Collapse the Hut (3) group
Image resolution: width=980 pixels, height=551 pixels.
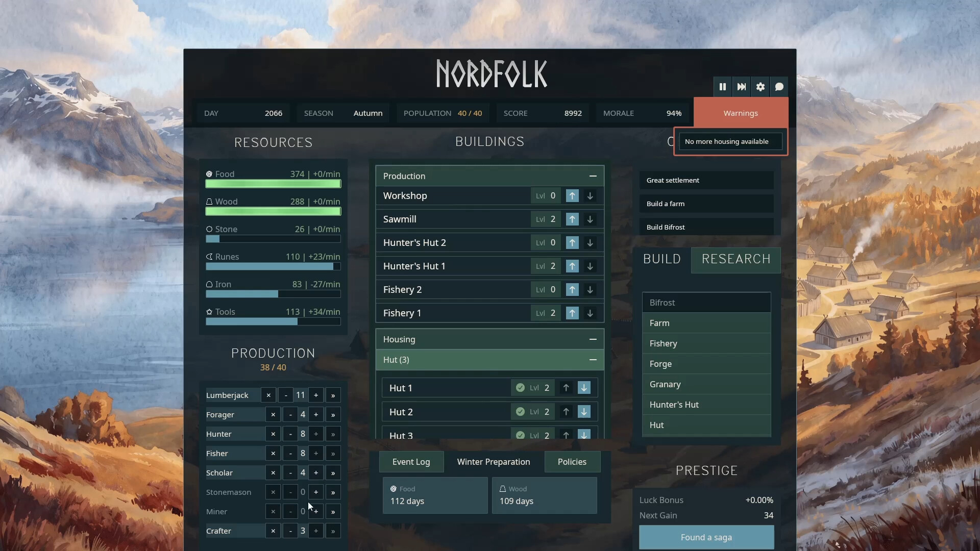tap(593, 360)
